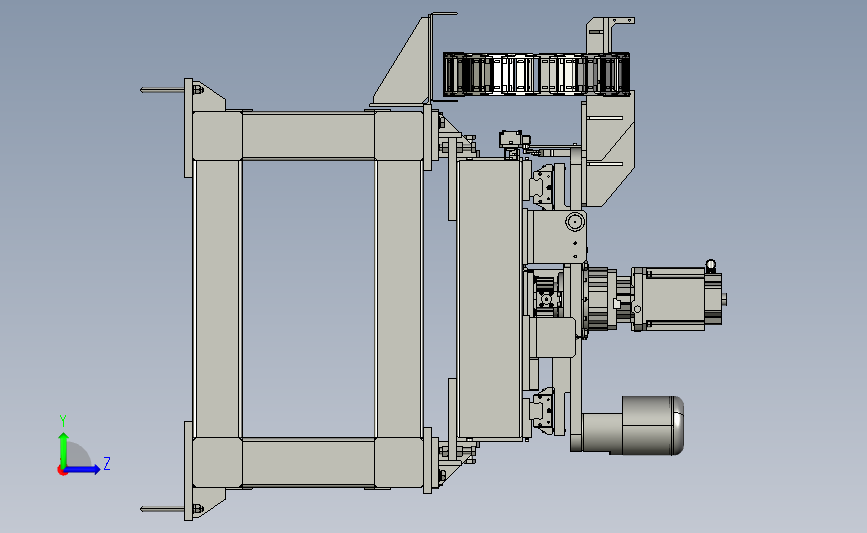
Task: Select the servo motor body on the right
Action: coord(676,299)
